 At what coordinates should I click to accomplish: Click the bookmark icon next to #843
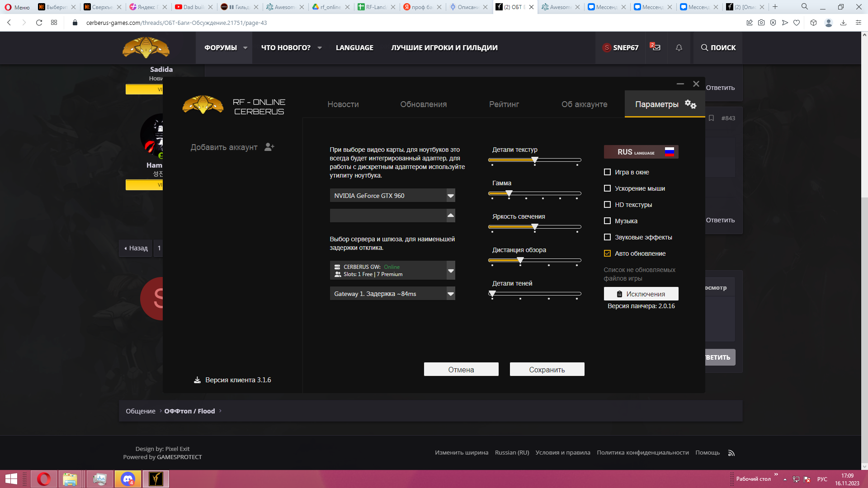pyautogui.click(x=711, y=118)
